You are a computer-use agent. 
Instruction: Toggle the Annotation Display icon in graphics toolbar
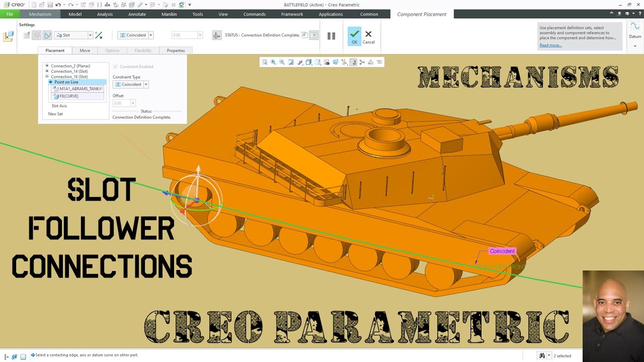pyautogui.click(x=353, y=62)
